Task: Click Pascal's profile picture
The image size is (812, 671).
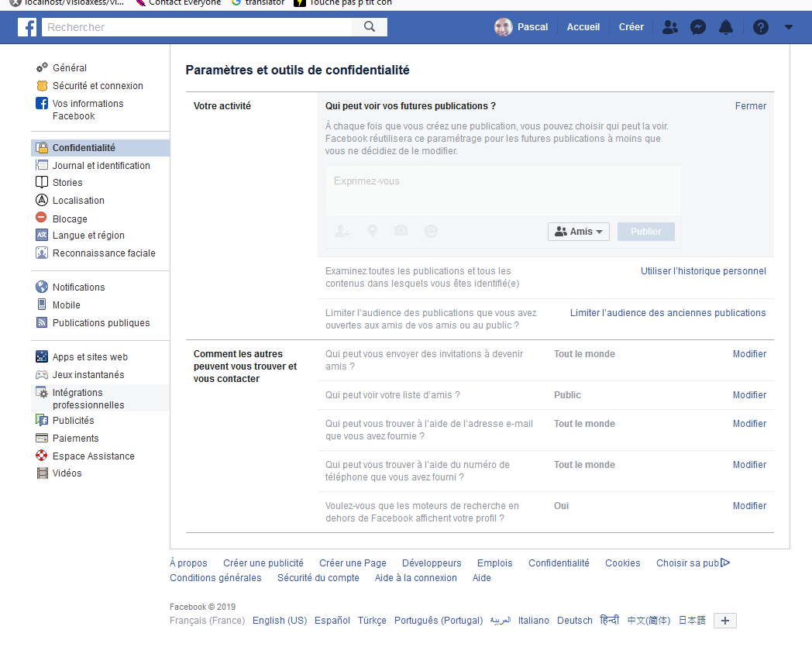Action: (x=503, y=27)
